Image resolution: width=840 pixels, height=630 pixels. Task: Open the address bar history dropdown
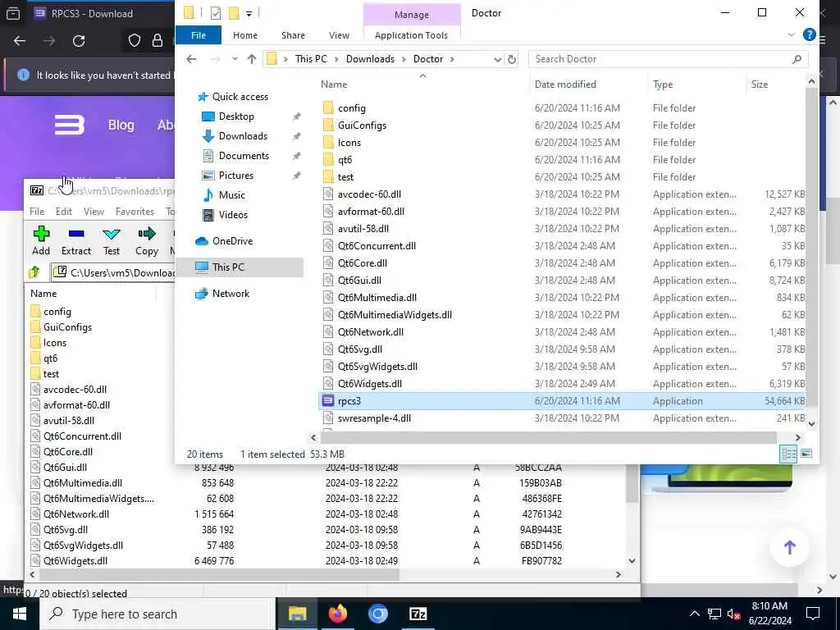pos(497,59)
